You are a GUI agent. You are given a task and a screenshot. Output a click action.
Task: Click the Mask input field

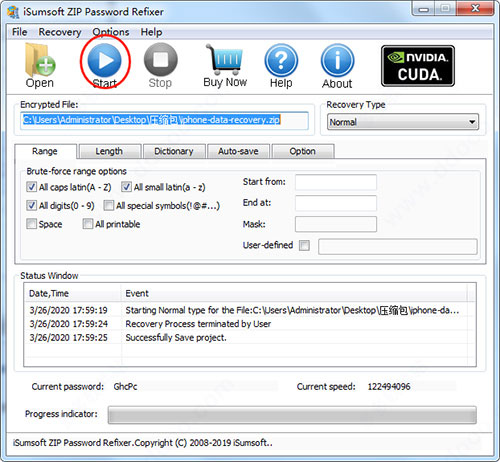tap(336, 224)
